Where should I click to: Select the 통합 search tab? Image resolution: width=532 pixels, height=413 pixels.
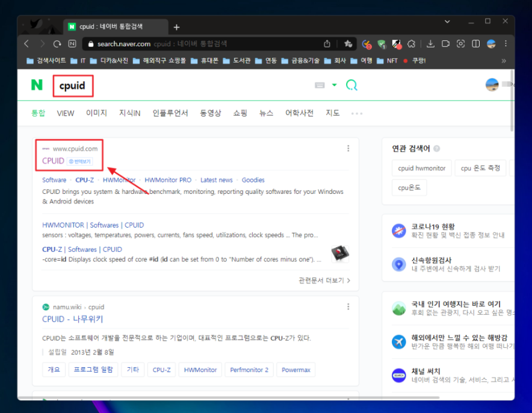pyautogui.click(x=38, y=113)
